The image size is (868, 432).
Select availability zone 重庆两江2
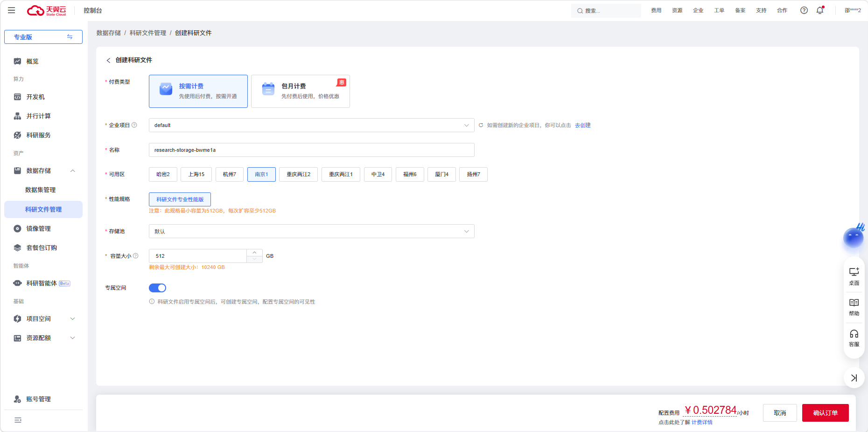click(x=298, y=174)
